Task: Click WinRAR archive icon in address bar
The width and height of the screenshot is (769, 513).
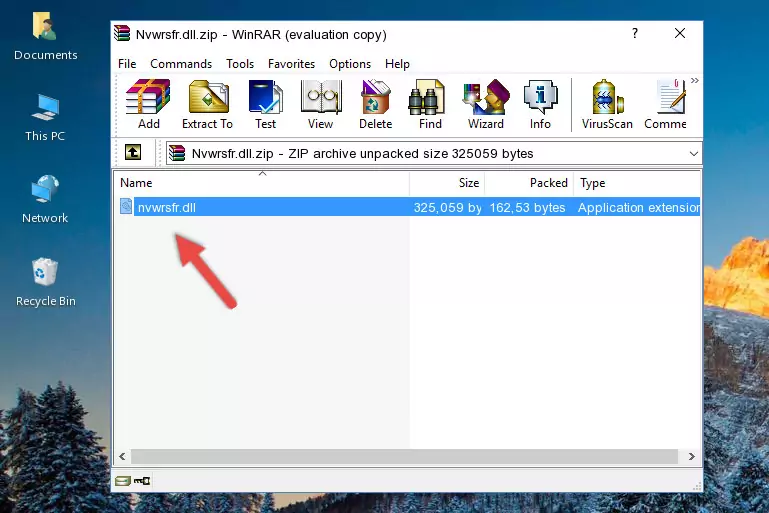Action: (177, 154)
